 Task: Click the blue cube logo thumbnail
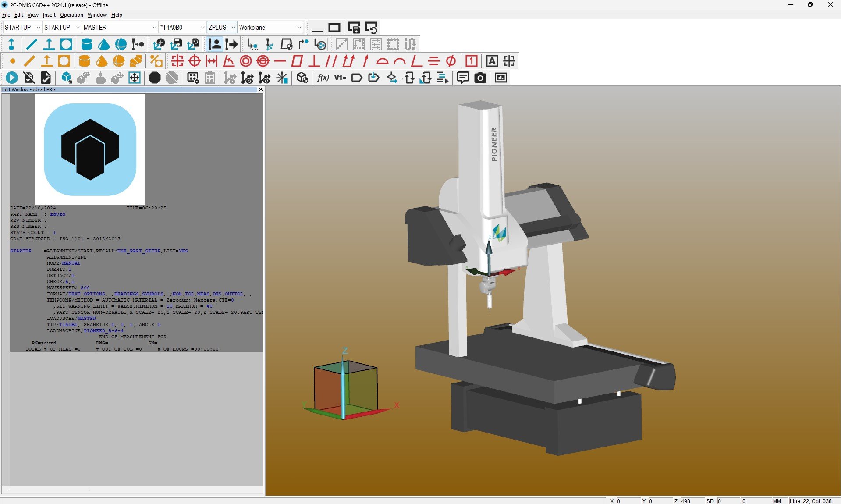click(90, 149)
